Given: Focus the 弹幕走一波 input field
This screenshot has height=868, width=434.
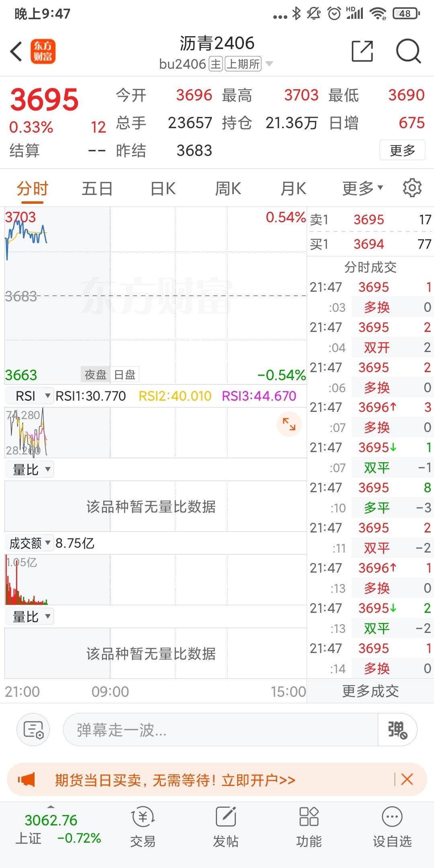Looking at the screenshot, I should click(220, 729).
